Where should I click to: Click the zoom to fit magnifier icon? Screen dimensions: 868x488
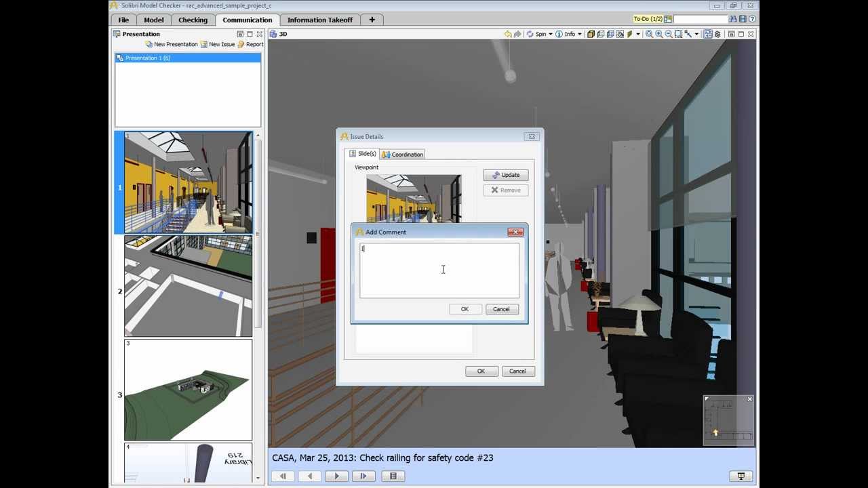[649, 34]
